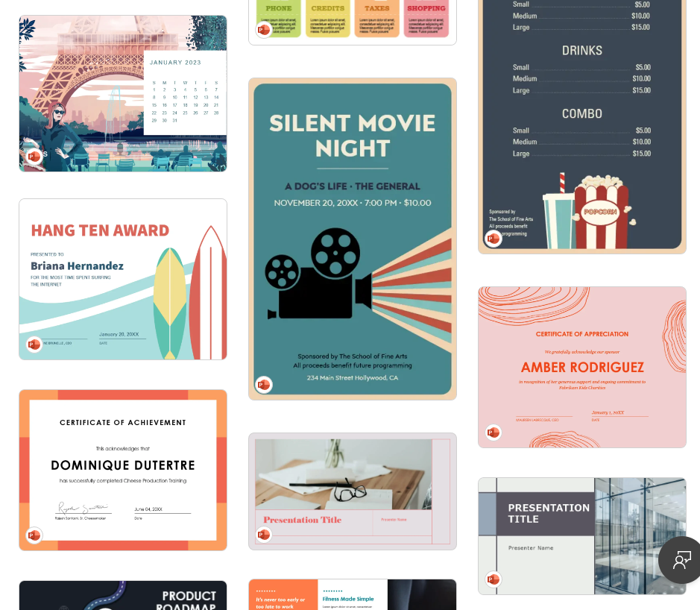Open the Phone Credits Taxes Shopping template
This screenshot has height=610, width=700.
(352, 22)
